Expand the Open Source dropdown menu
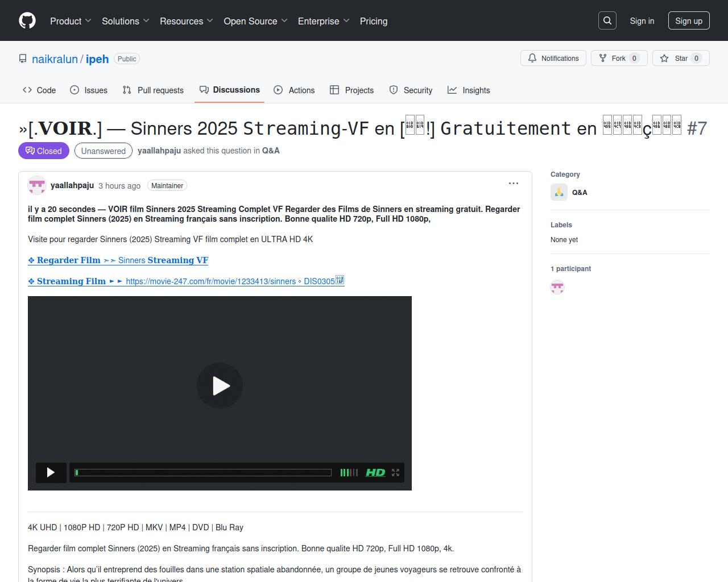 [256, 21]
